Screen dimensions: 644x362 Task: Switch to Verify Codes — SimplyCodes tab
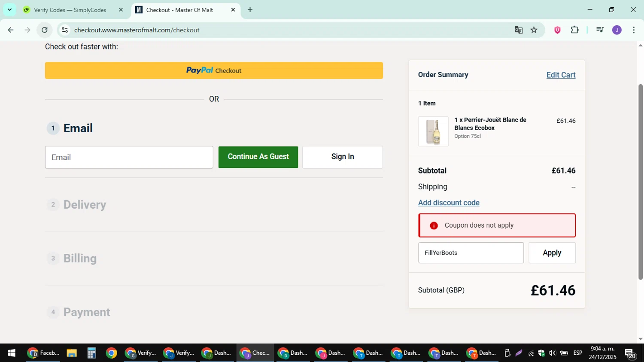pyautogui.click(x=70, y=10)
